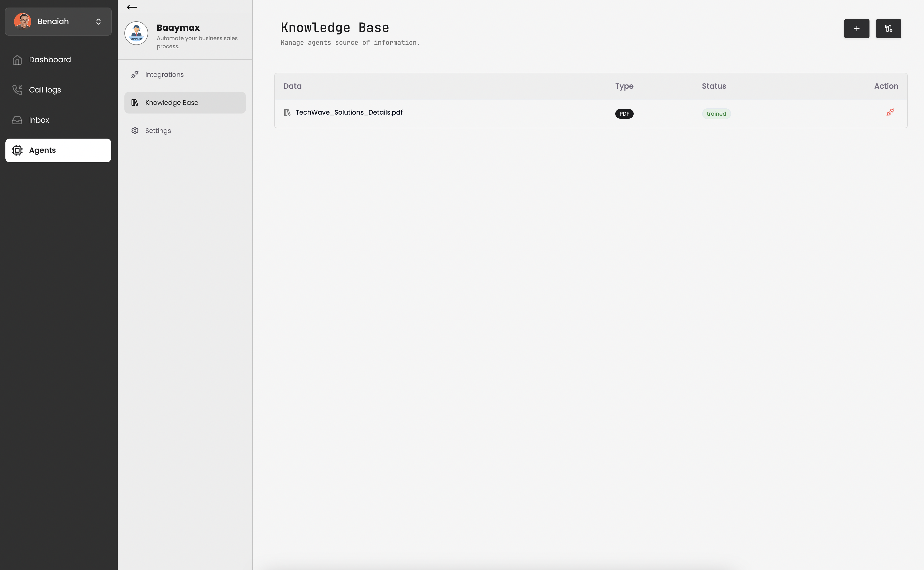
Task: Click the knowledge base tuning icon button
Action: tap(888, 29)
